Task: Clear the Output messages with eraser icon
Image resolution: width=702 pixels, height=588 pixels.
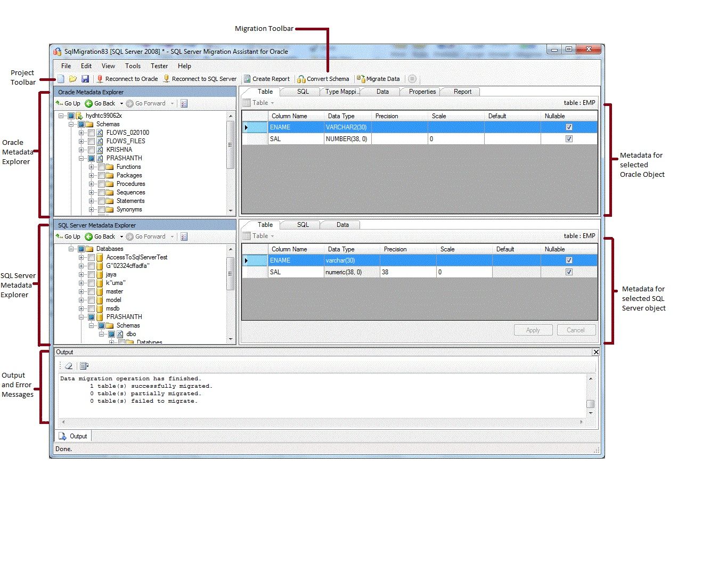Action: tap(68, 366)
